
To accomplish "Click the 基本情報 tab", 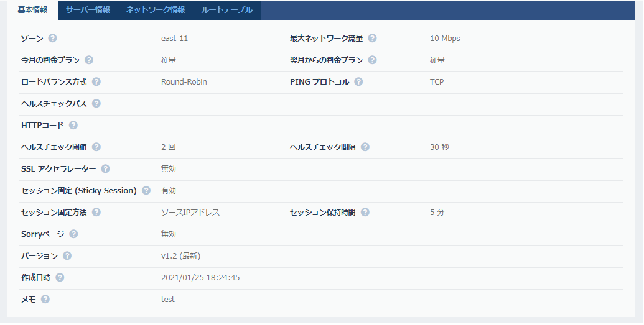I will click(32, 10).
